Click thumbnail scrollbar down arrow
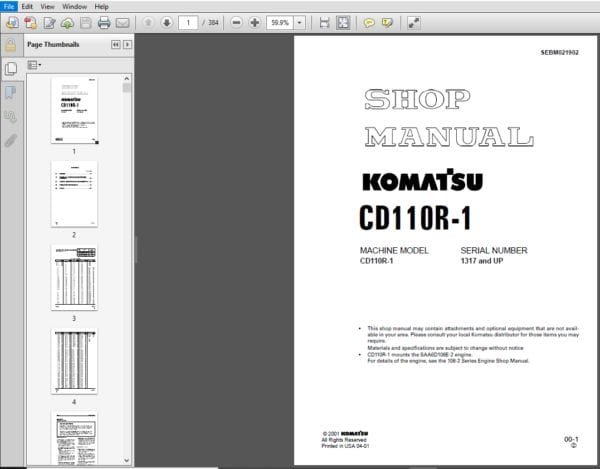Screen dimensions: 600x469 pyautogui.click(x=127, y=460)
